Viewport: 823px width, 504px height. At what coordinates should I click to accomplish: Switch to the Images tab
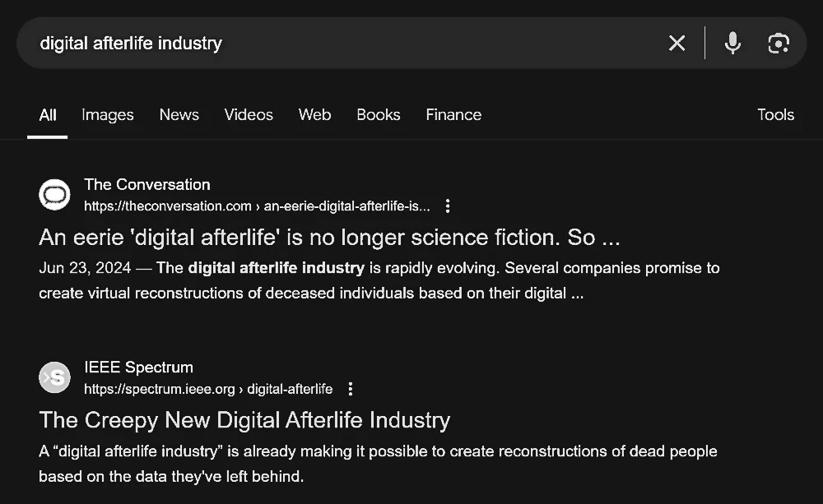108,115
